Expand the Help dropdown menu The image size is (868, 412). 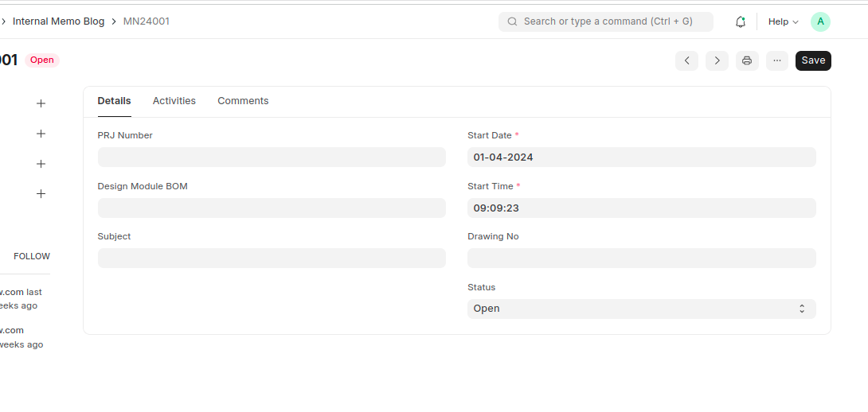coord(783,21)
